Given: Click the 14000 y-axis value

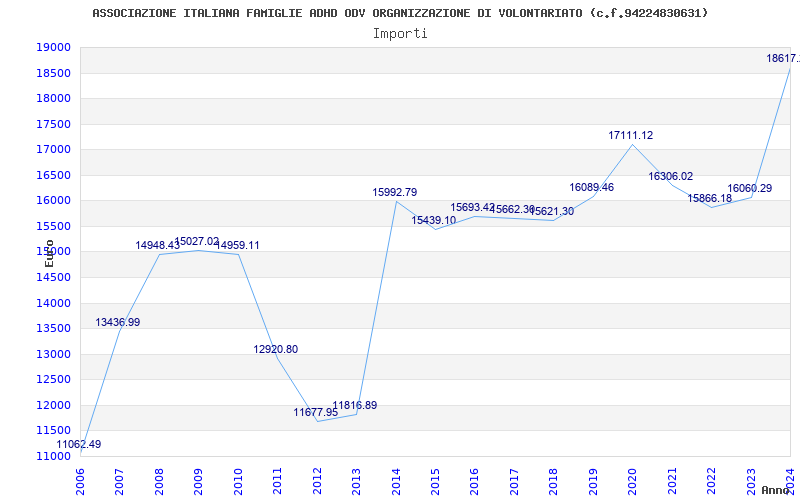Looking at the screenshot, I should [53, 303].
